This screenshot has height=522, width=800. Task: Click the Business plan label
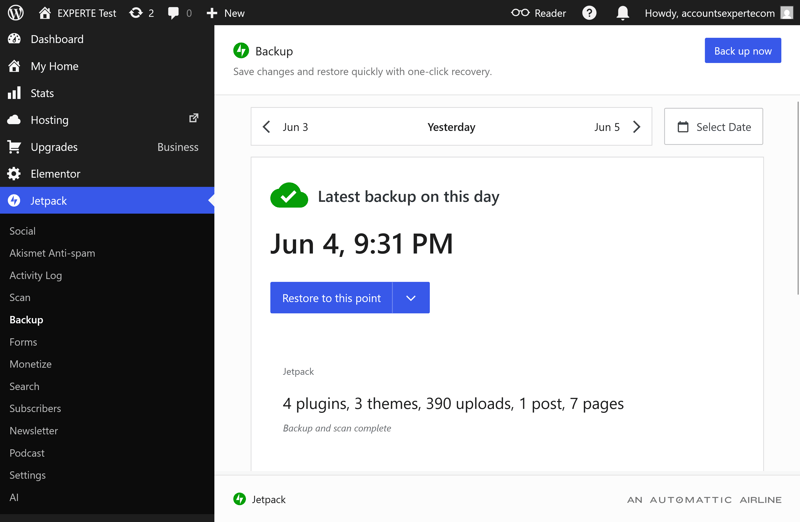tap(178, 147)
